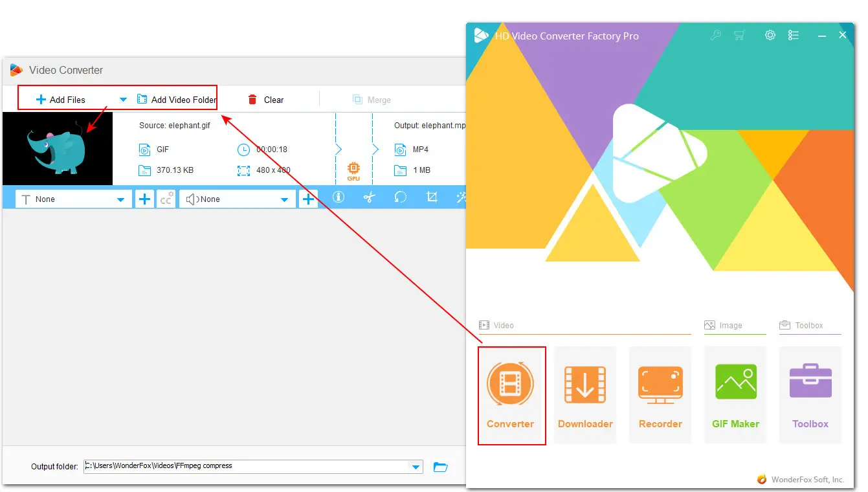Screen dimensions: 868x492
Task: Clear the file list with Clear button
Action: (266, 100)
